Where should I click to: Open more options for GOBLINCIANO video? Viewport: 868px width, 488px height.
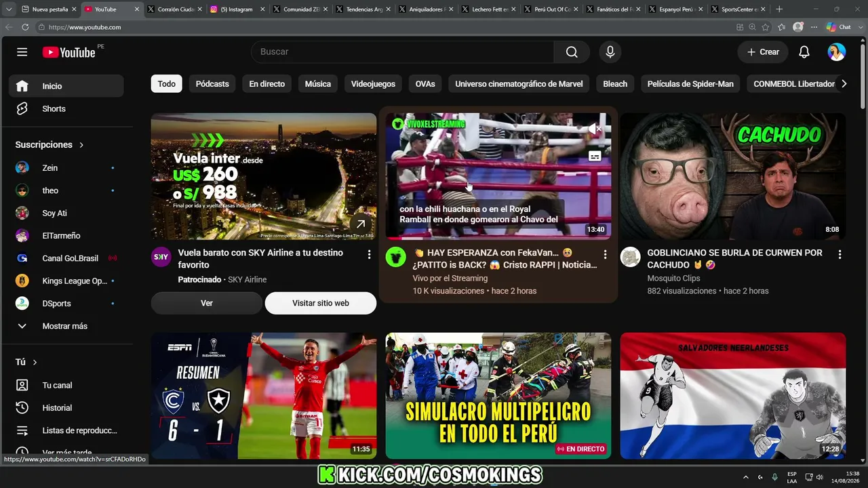[840, 254]
